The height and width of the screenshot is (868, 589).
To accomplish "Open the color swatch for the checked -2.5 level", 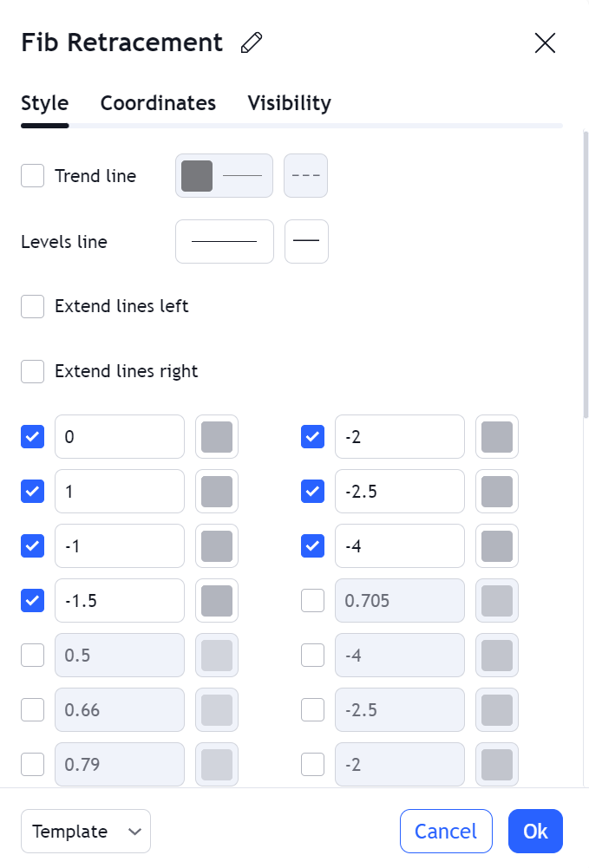I will point(497,491).
